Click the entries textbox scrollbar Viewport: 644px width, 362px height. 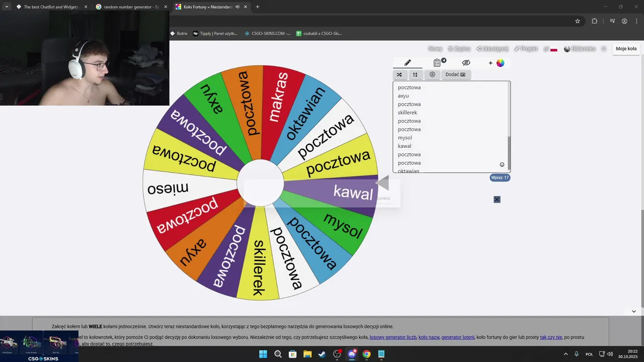[509, 152]
